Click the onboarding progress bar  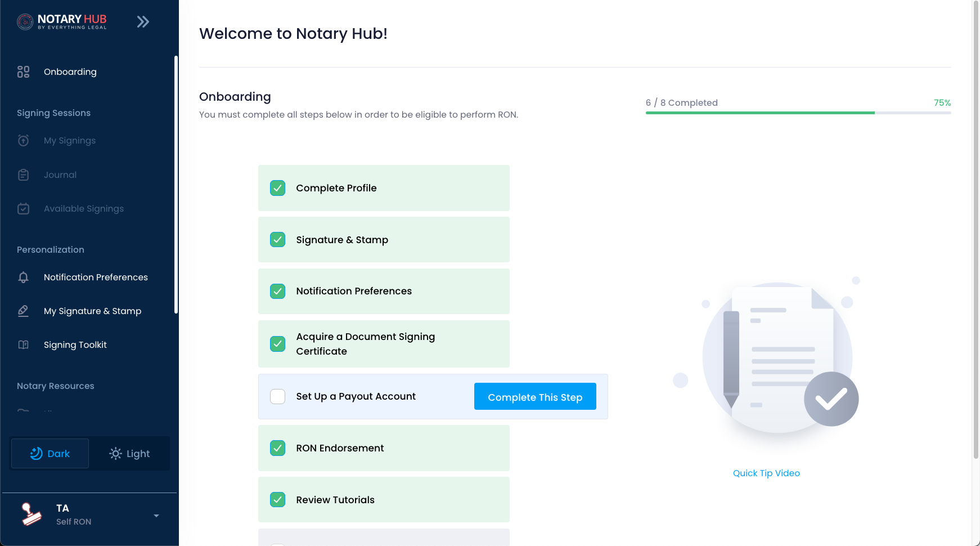[798, 113]
